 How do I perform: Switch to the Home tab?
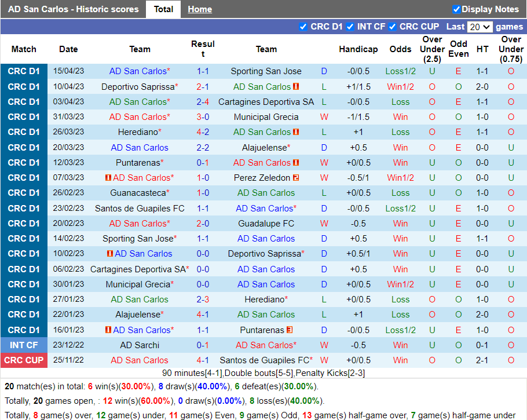click(200, 9)
